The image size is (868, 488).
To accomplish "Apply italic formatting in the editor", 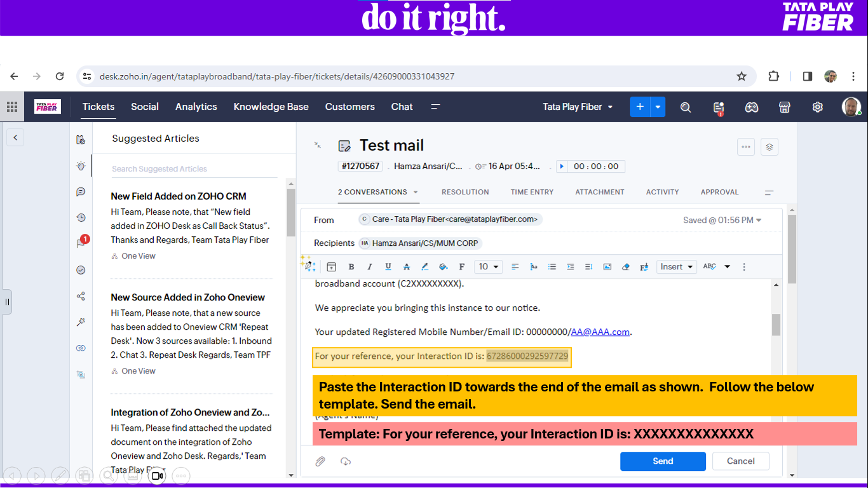I will coord(370,267).
